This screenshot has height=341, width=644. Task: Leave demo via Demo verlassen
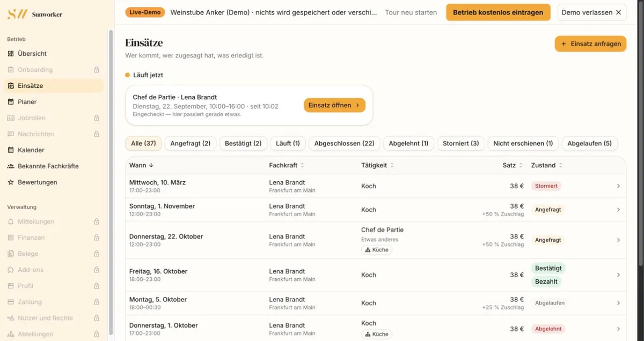pyautogui.click(x=592, y=12)
